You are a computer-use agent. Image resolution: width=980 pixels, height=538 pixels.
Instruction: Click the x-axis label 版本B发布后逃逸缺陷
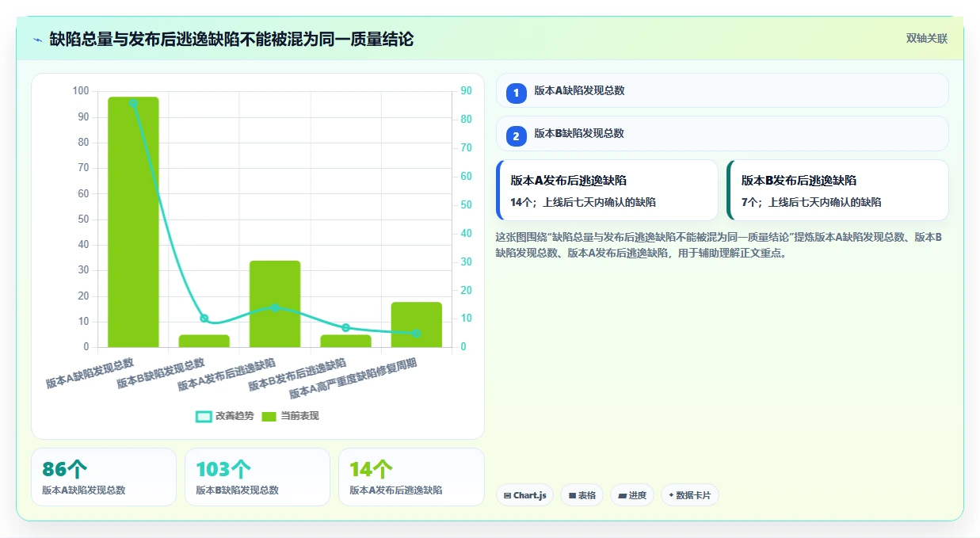tap(297, 375)
